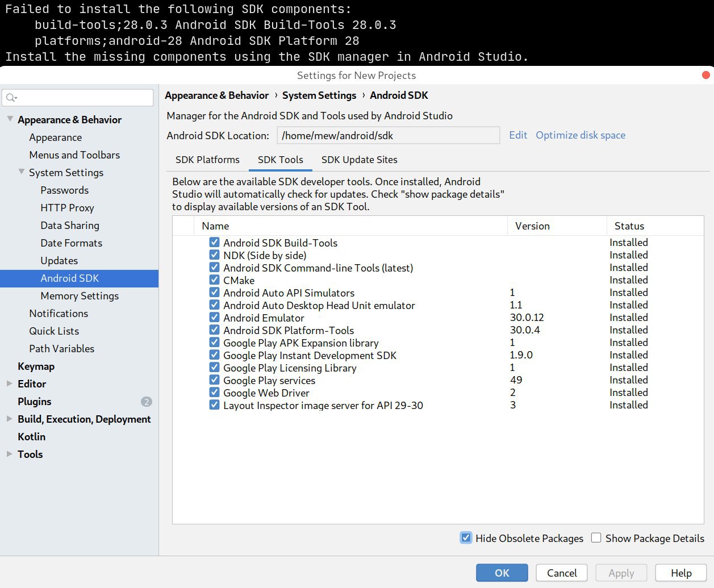Open Keymap settings

click(36, 366)
